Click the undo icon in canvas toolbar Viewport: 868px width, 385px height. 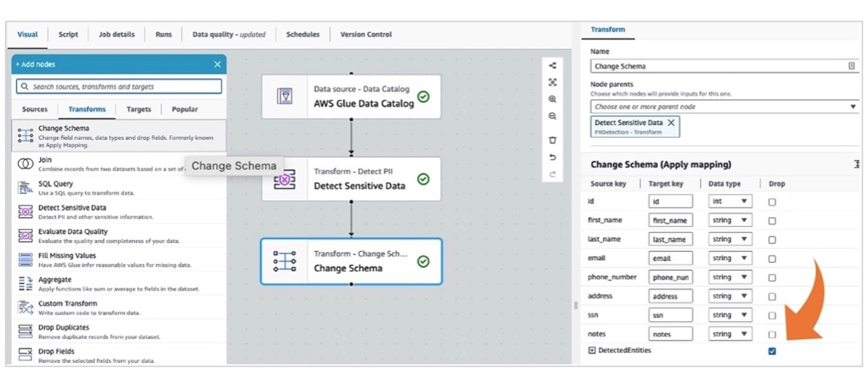click(x=553, y=158)
